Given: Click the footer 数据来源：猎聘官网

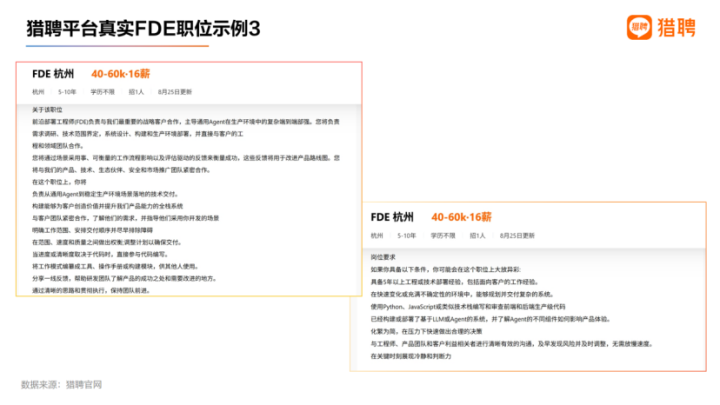Looking at the screenshot, I should click(x=62, y=385).
